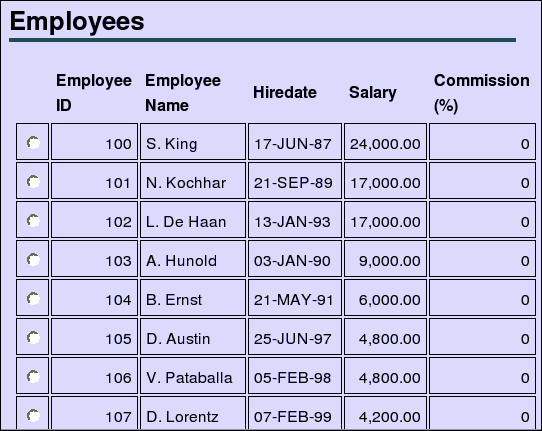Click the 24,000.00 salary cell

385,141
